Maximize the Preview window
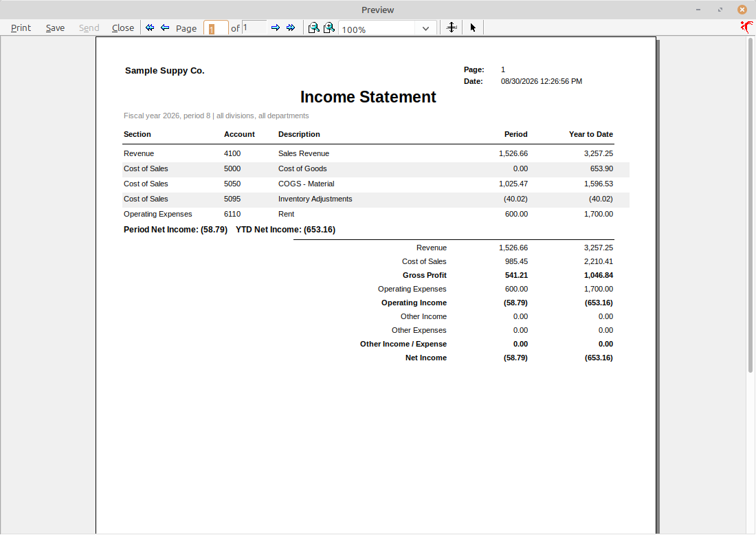Image resolution: width=756 pixels, height=535 pixels. pos(720,10)
